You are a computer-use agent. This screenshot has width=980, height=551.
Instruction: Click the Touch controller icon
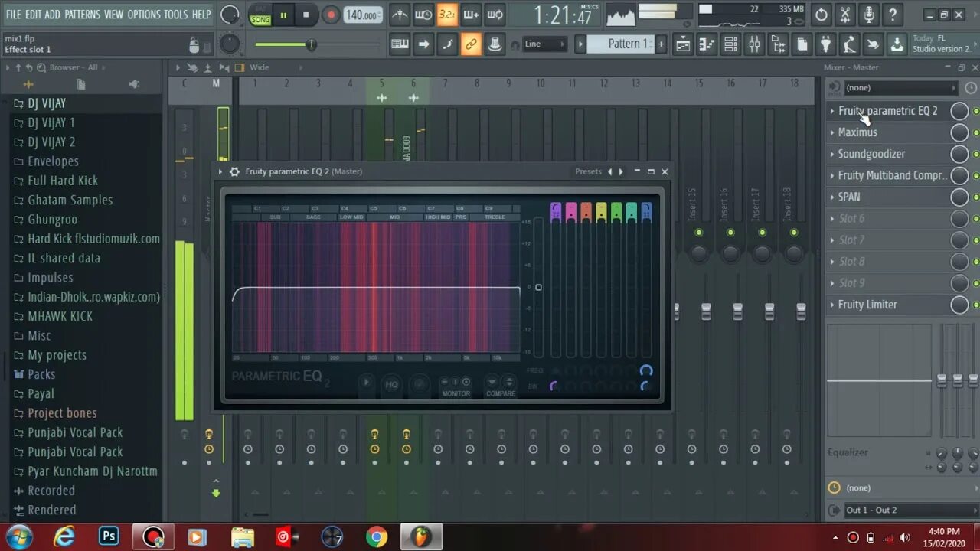point(873,44)
